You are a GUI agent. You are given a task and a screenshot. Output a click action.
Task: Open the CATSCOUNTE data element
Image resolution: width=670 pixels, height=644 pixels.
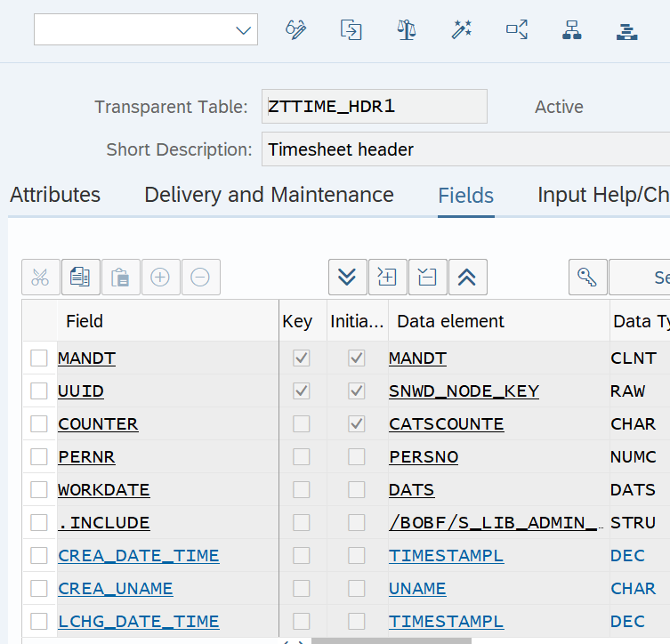(x=446, y=423)
